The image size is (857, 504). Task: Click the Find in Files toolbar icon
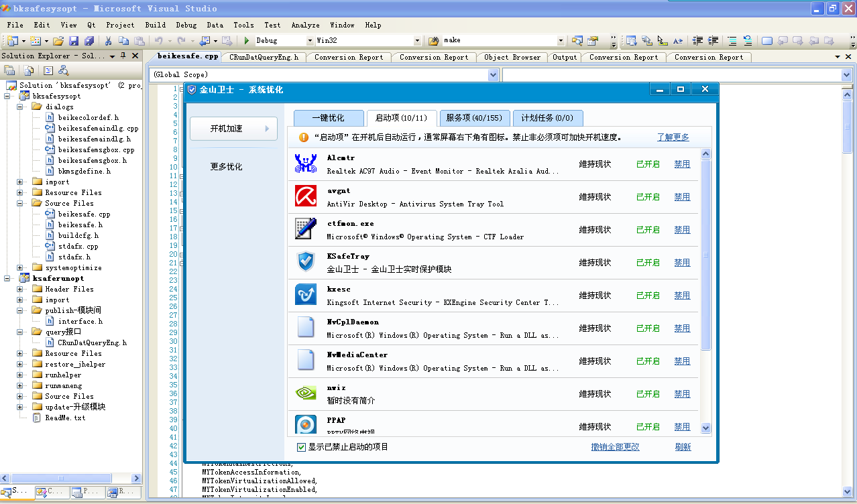click(433, 41)
